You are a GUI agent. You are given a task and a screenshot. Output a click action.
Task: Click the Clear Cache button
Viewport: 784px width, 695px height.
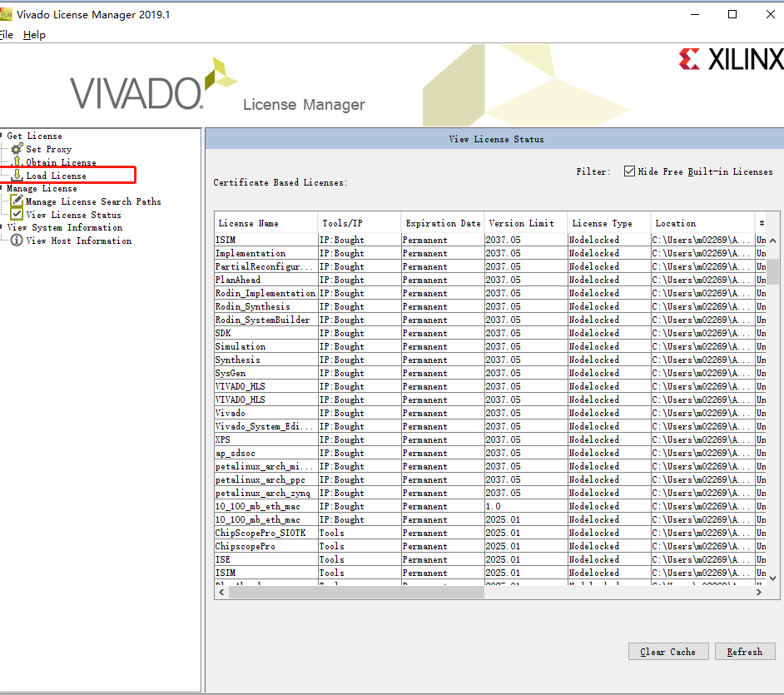tap(668, 652)
